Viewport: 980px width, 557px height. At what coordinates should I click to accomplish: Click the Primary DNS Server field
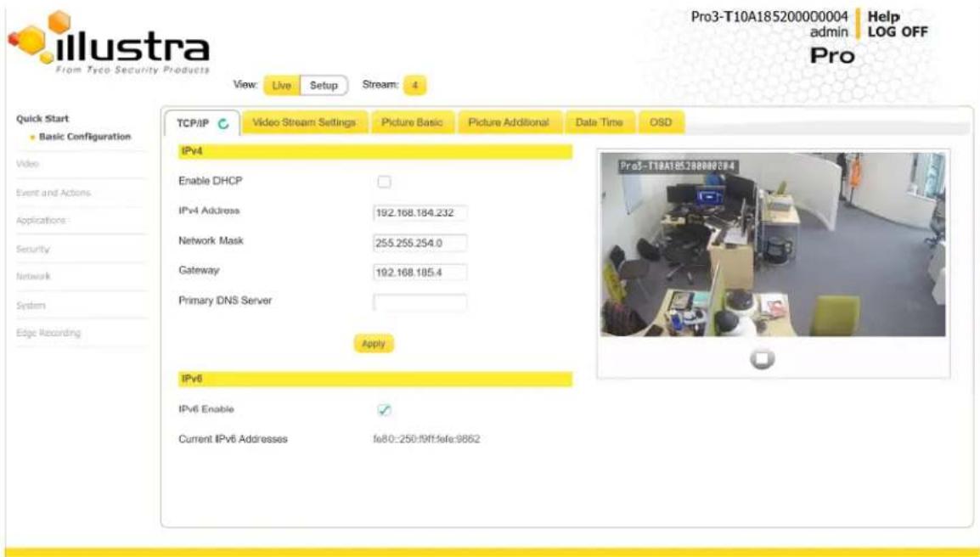420,302
